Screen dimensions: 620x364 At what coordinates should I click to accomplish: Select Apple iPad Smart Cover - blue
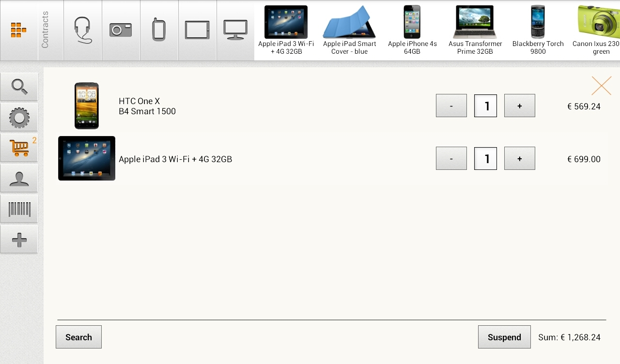point(349,30)
